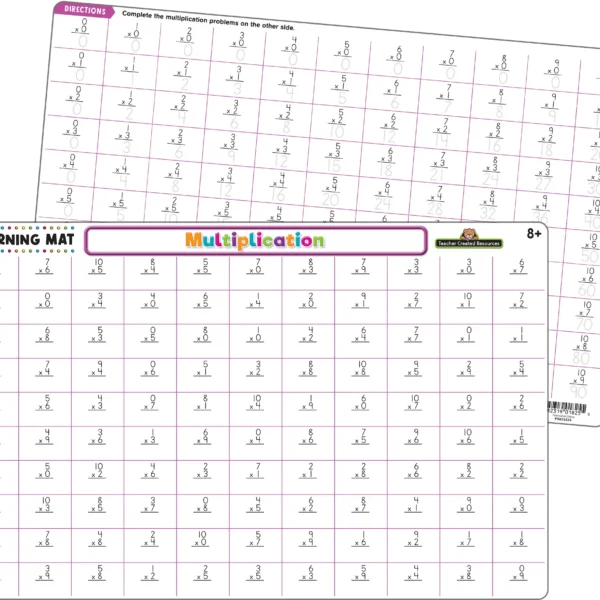Select the 5 x 8 problem on the front mat

pyautogui.click(x=97, y=573)
